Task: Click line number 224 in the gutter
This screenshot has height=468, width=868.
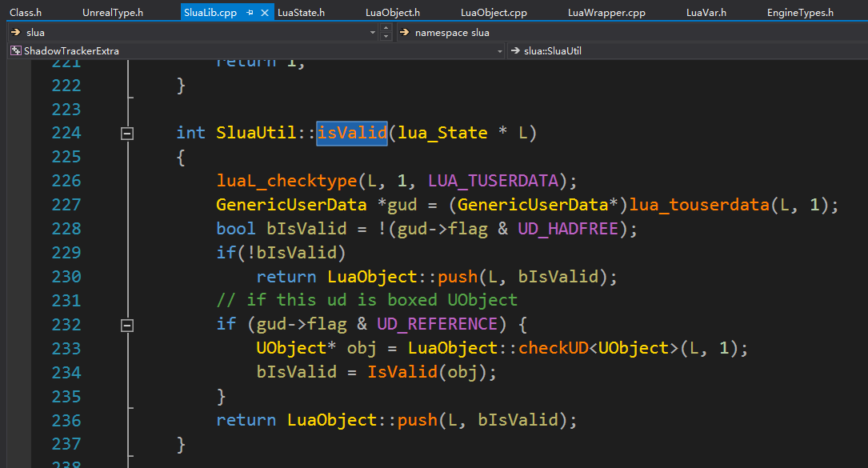Action: point(66,133)
